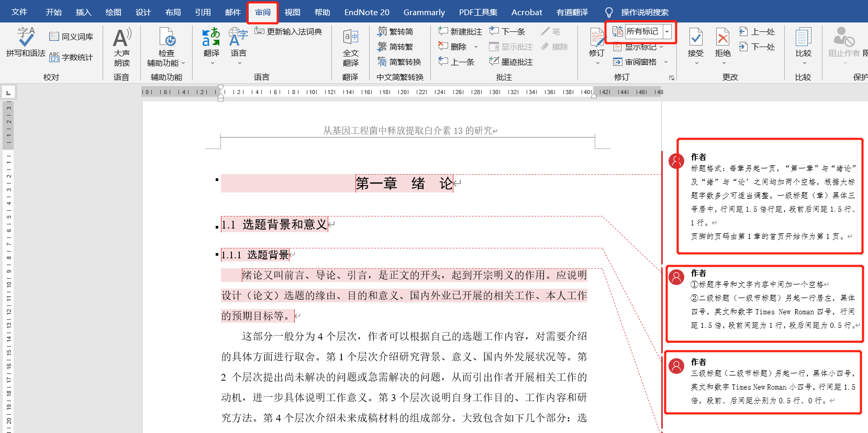Viewport: 868px width, 433px height.
Task: Click the 新建批注 new comment icon
Action: coord(443,31)
